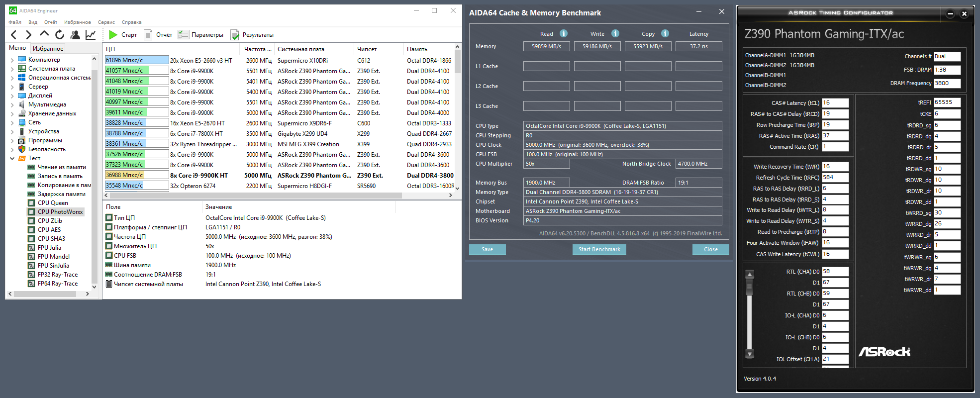
Task: Sort results by ЦП column header
Action: click(172, 49)
